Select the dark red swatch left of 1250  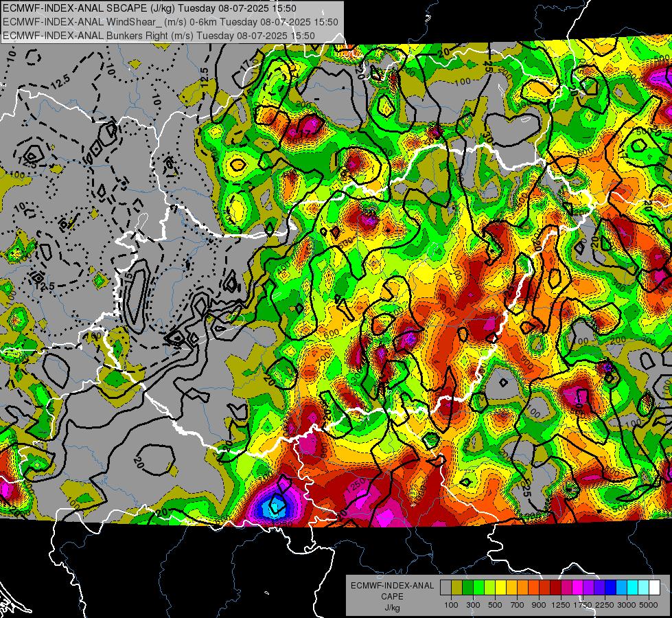[x=556, y=588]
